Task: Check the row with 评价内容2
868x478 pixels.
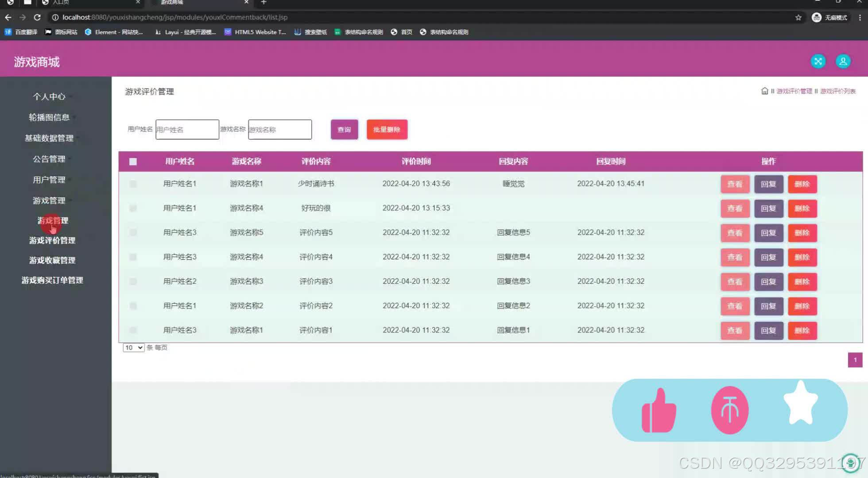Action: 133,306
